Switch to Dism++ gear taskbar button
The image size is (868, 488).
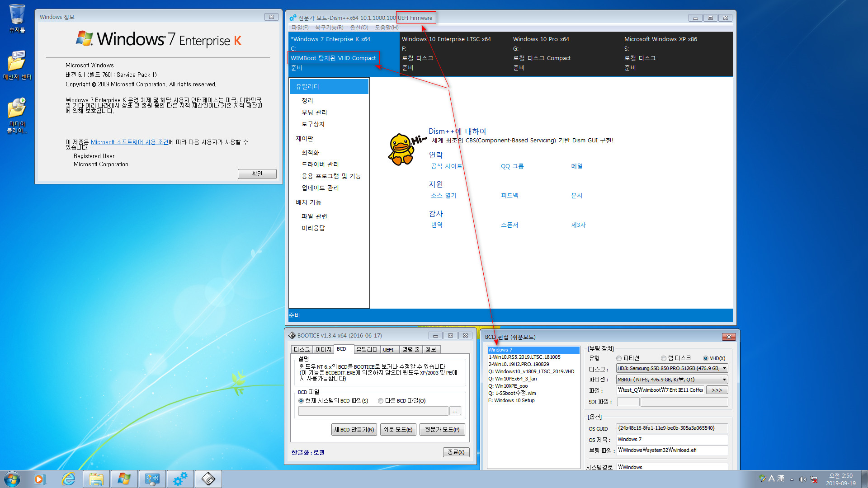[x=180, y=479]
